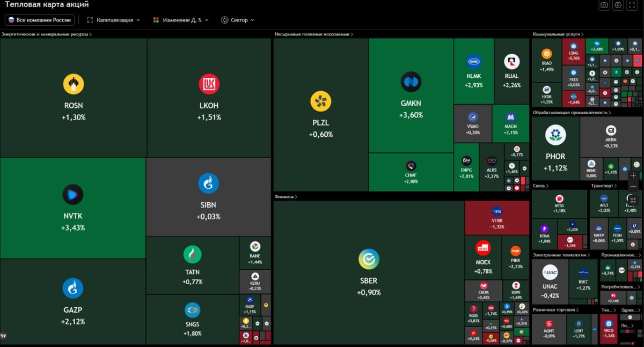Open the LENT tile
Screen dimensions: 644x347
579,329
